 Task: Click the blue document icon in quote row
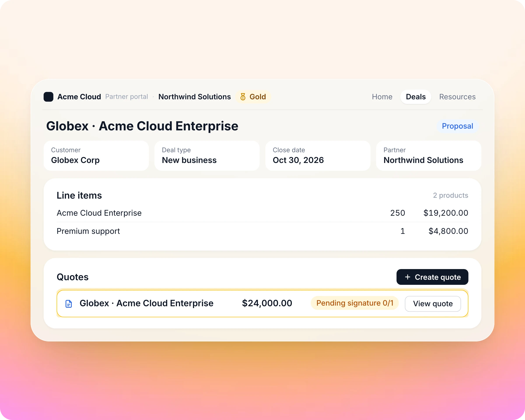(x=69, y=304)
